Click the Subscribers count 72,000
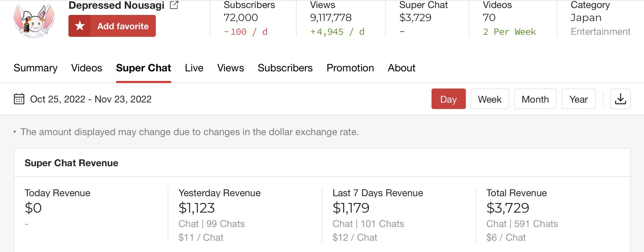This screenshot has width=644, height=252. (x=241, y=18)
